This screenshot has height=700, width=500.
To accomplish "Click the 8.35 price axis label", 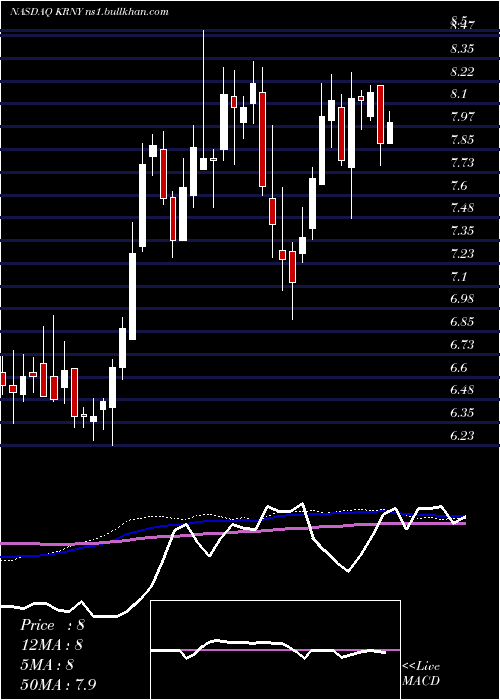I will (x=462, y=49).
